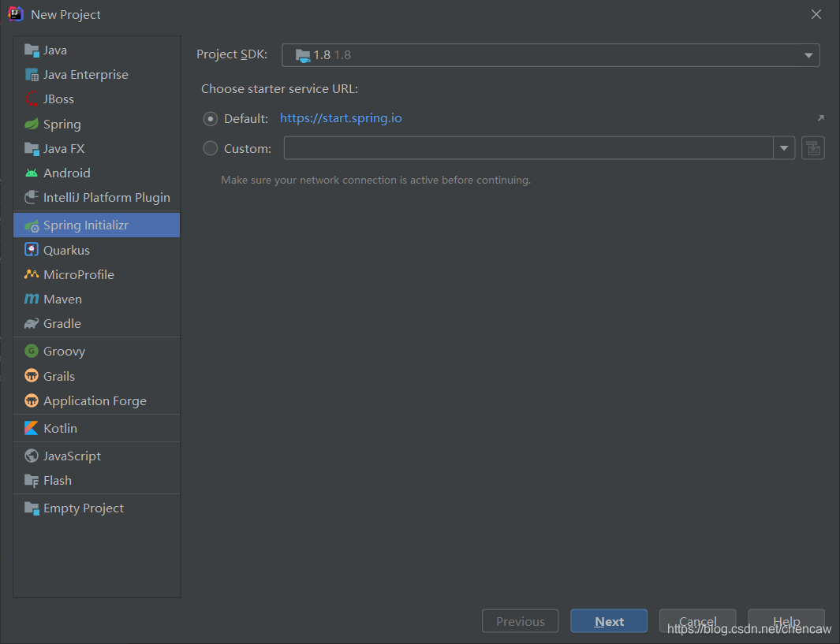Click the MicroProfile icon
This screenshot has width=840, height=644.
click(x=32, y=274)
